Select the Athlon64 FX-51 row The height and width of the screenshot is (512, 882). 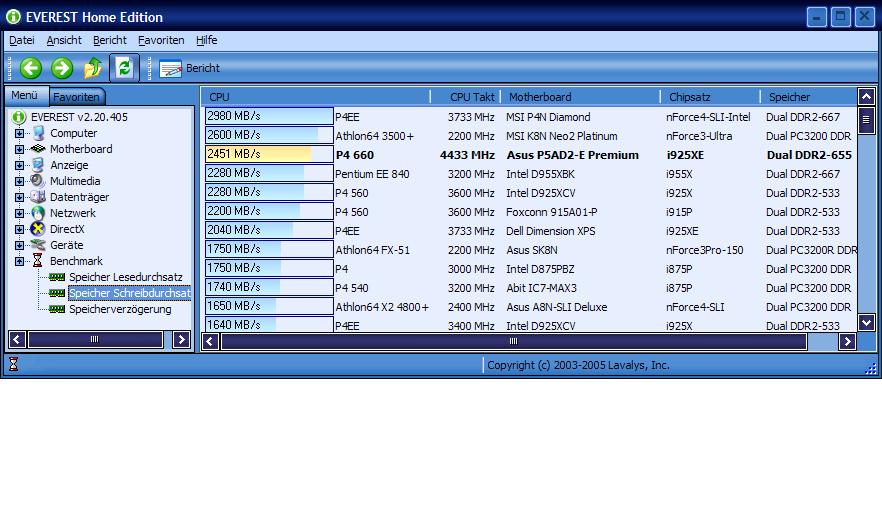click(530, 250)
